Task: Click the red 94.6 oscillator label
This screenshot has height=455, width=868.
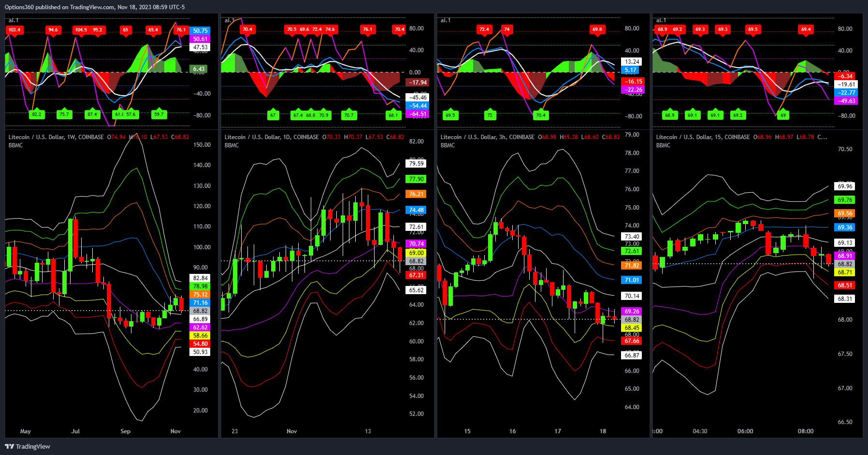Action: 53,30
